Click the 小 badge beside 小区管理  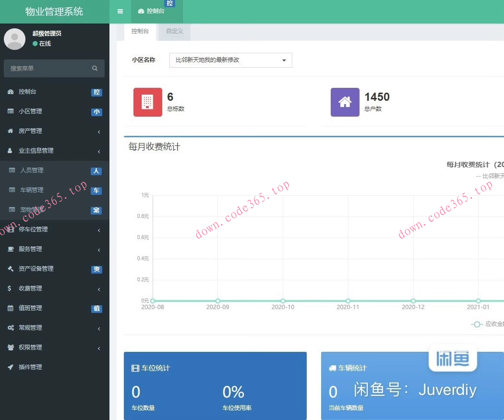coord(97,112)
